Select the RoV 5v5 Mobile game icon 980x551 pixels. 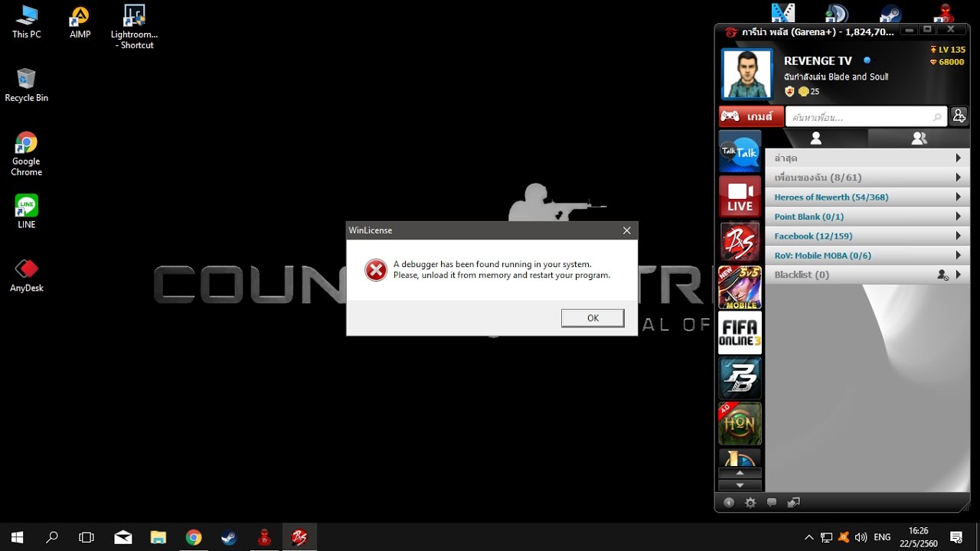tap(740, 287)
